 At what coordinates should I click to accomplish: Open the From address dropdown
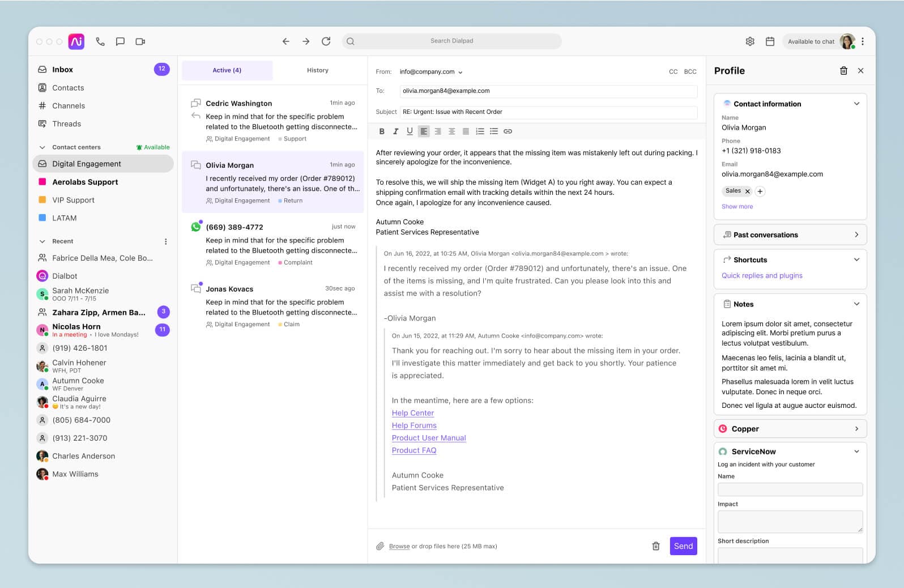[x=431, y=72]
